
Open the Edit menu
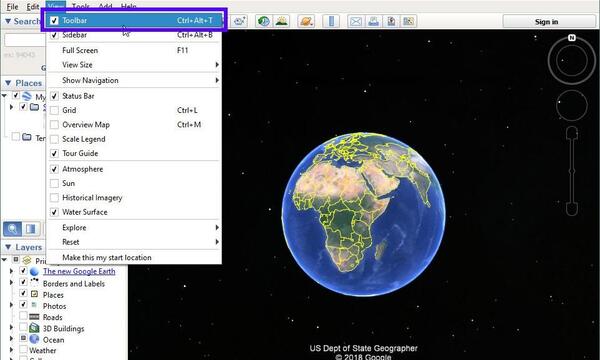coord(33,7)
